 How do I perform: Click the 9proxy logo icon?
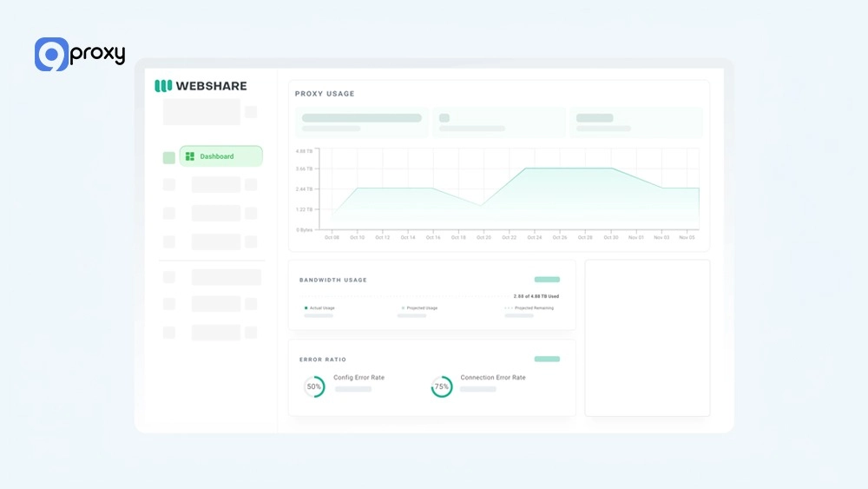(51, 55)
